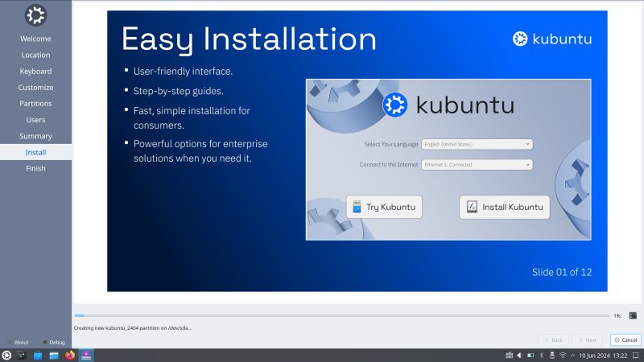Open the blue folder app in the taskbar
The height and width of the screenshot is (362, 644).
(38, 356)
